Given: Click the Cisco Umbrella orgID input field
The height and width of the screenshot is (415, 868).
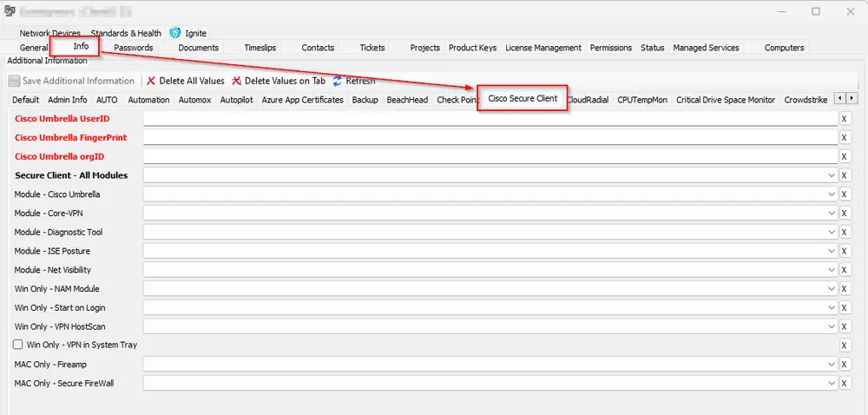Looking at the screenshot, I should [x=490, y=156].
